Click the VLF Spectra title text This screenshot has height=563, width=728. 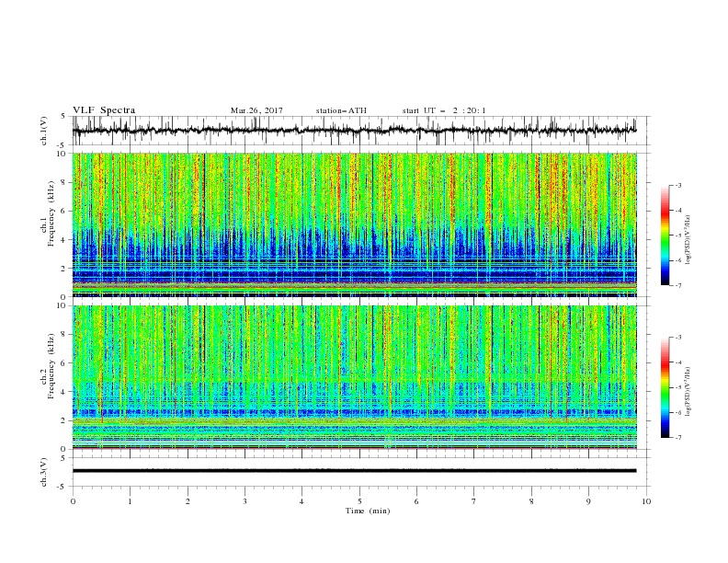[x=104, y=110]
